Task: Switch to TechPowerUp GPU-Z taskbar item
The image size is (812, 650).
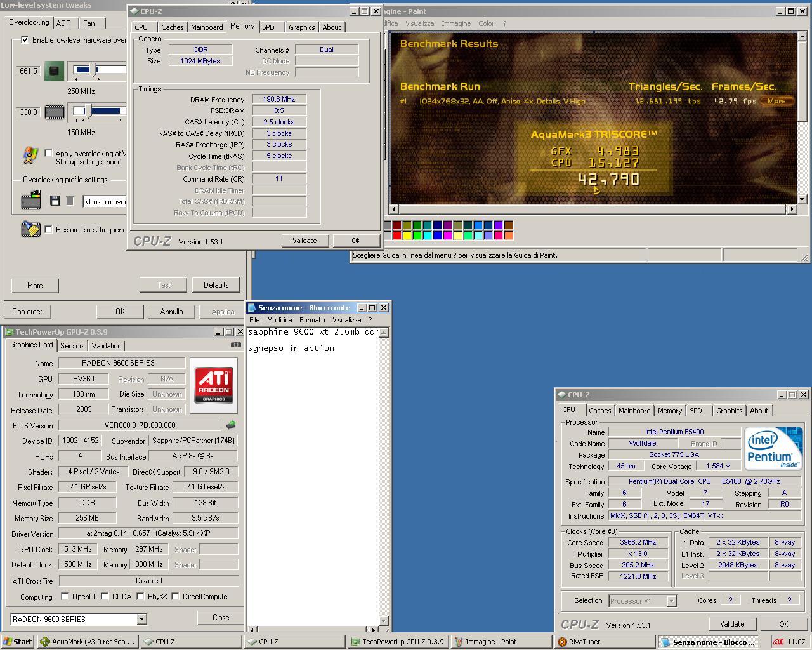Action: [x=398, y=642]
